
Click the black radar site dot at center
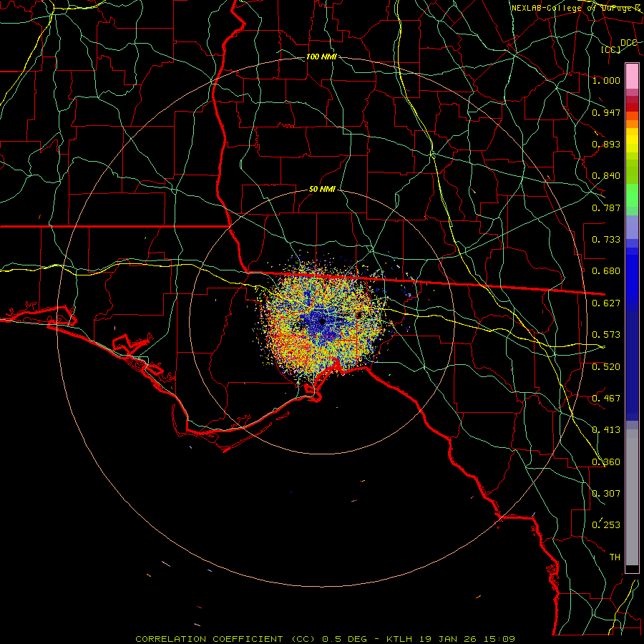tap(322, 321)
